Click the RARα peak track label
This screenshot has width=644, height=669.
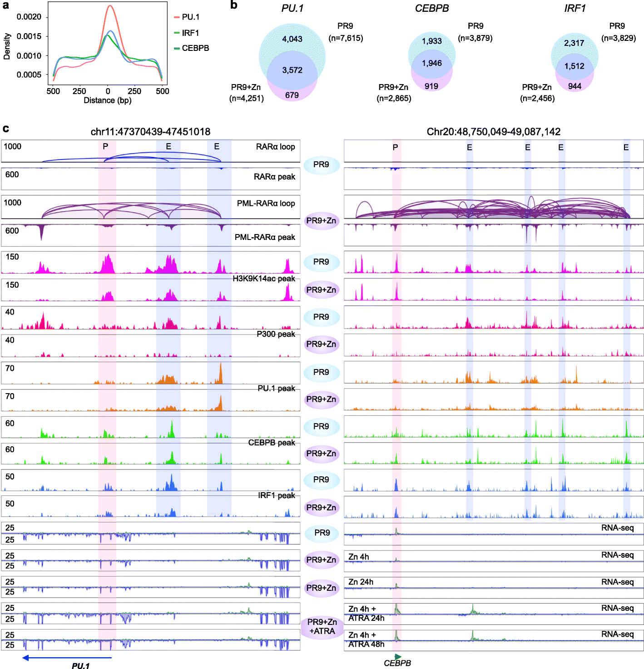[274, 177]
